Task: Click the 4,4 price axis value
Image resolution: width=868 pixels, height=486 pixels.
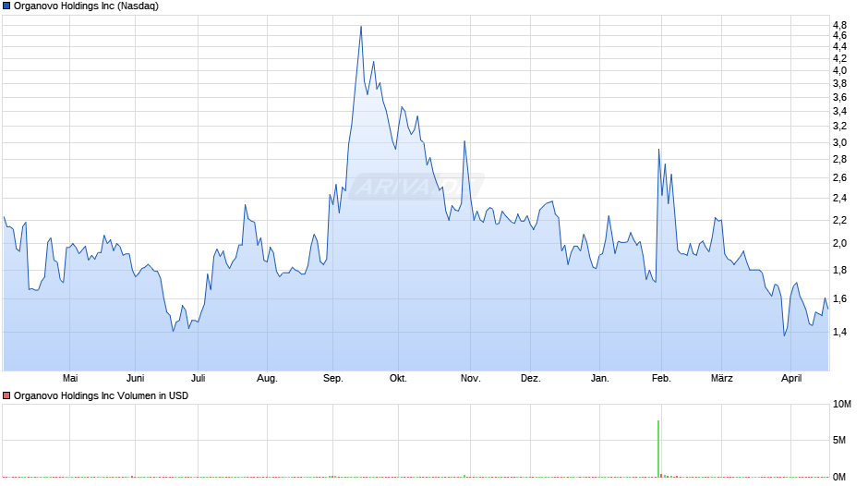Action: 839,46
